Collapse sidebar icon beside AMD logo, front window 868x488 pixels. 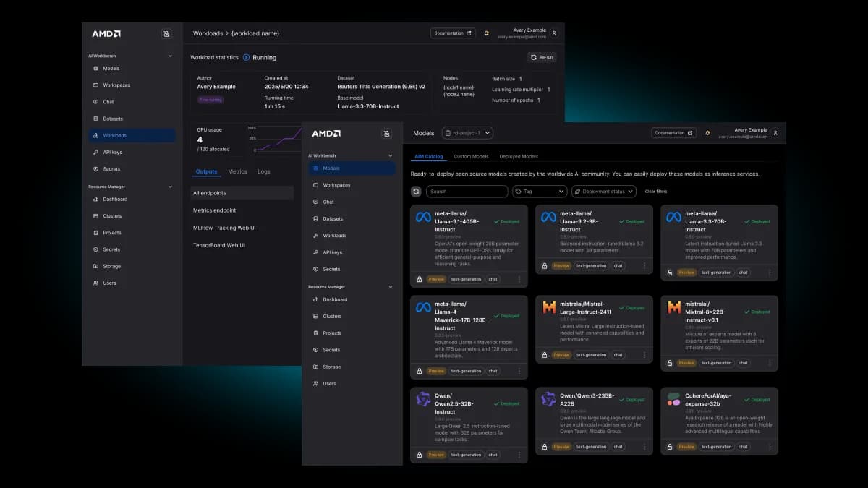(x=387, y=134)
